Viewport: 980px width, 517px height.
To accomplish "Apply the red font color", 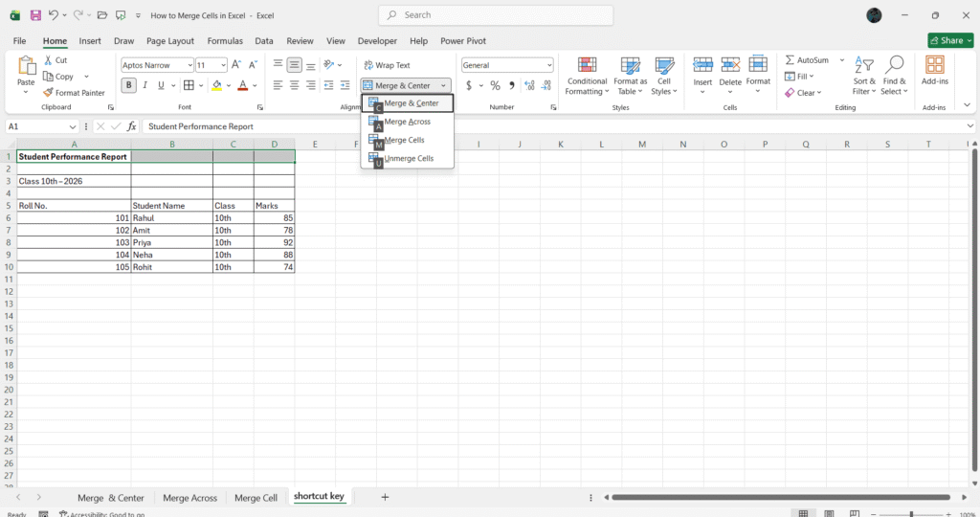I will [243, 85].
